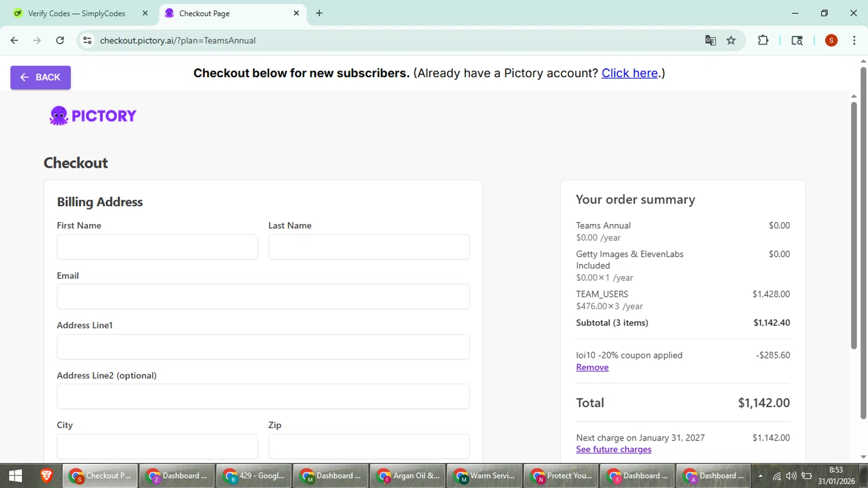Focus the Last Name input field
The width and height of the screenshot is (868, 488).
pyautogui.click(x=369, y=247)
